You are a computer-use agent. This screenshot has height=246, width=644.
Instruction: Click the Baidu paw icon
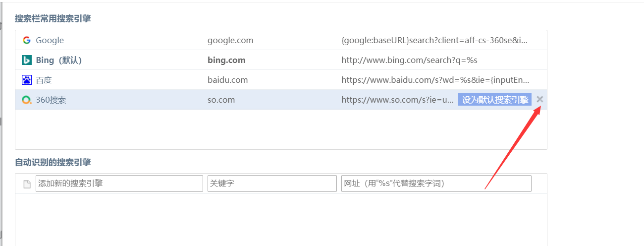coord(27,80)
